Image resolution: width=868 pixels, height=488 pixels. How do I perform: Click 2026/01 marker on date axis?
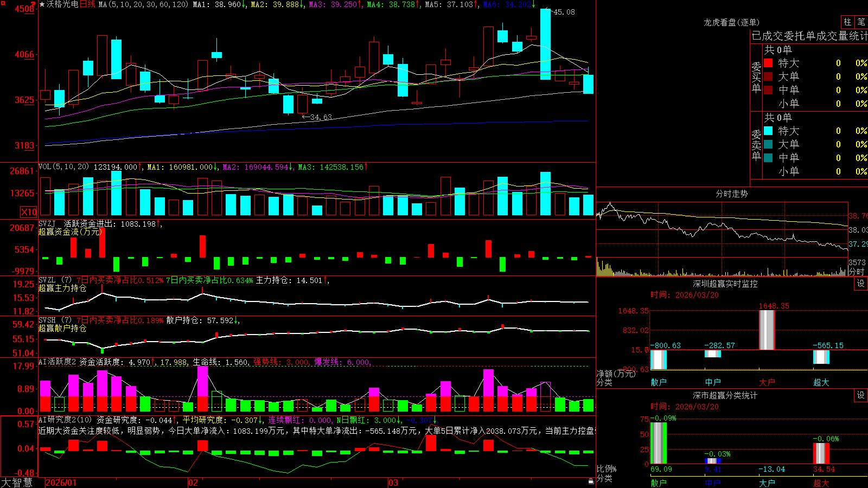pyautogui.click(x=61, y=483)
